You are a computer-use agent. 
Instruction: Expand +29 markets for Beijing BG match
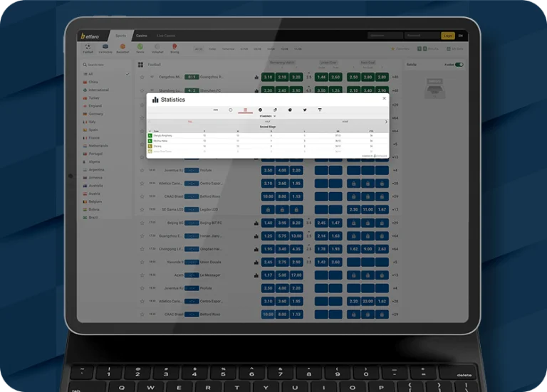(x=395, y=223)
